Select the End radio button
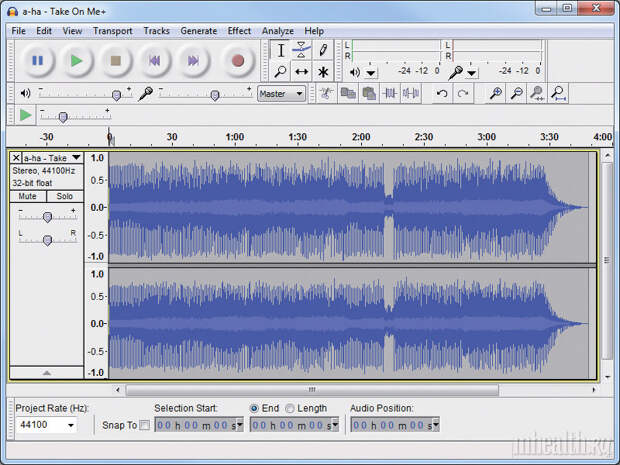Image resolution: width=620 pixels, height=465 pixels. point(254,408)
